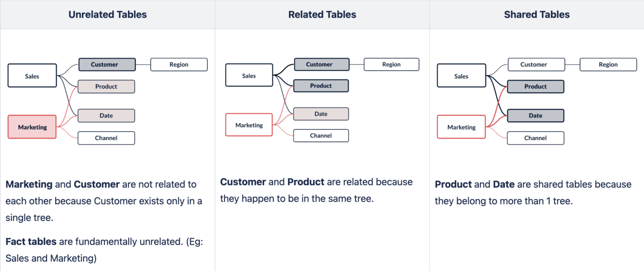The width and height of the screenshot is (644, 271).
Task: Choose the Channel node in Unrelated Tables diagram
Action: pyautogui.click(x=106, y=138)
